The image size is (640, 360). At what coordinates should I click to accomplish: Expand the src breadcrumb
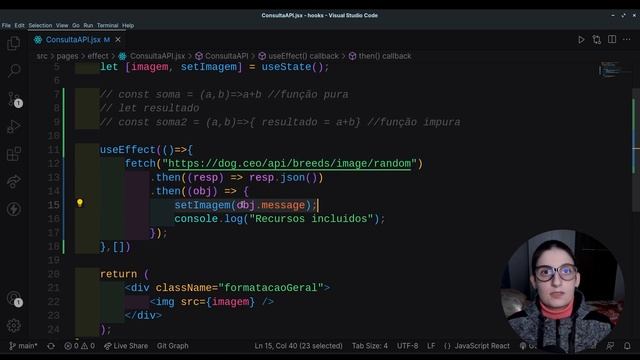pyautogui.click(x=42, y=56)
